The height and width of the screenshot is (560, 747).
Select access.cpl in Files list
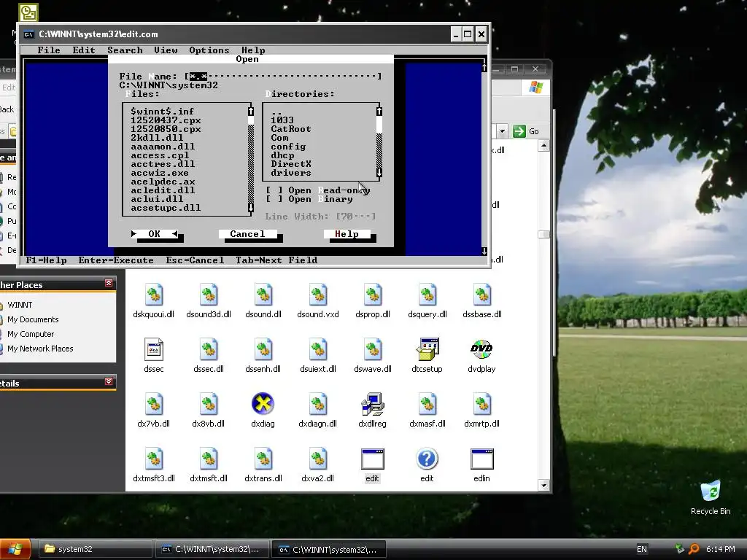pyautogui.click(x=160, y=155)
